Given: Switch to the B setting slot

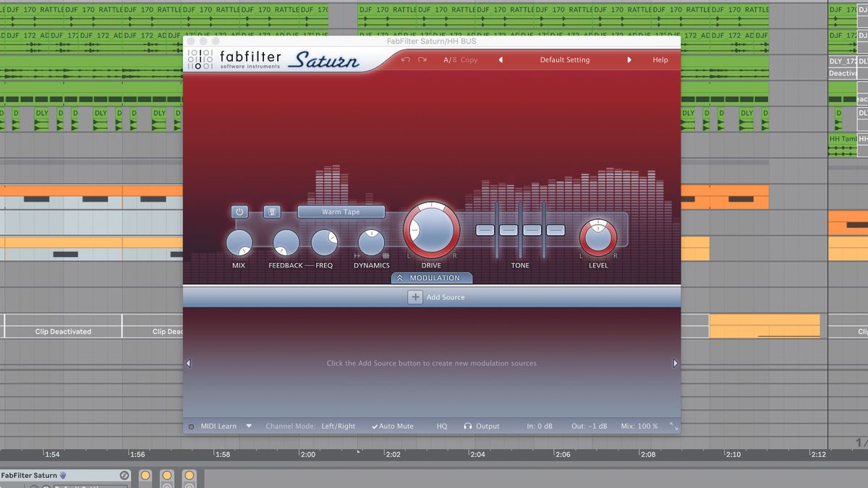Looking at the screenshot, I should coord(454,60).
